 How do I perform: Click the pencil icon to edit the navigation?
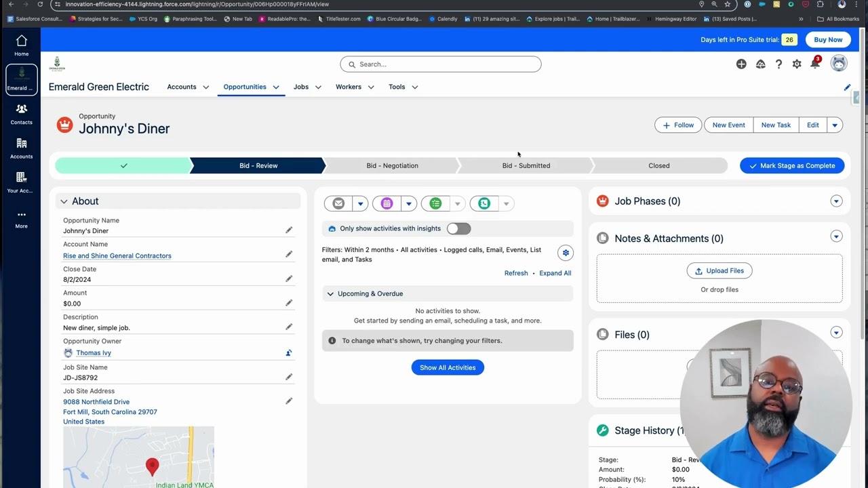847,87
